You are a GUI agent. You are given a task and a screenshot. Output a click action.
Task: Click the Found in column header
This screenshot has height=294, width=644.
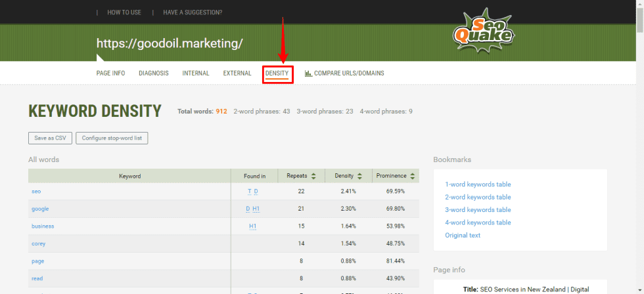pyautogui.click(x=255, y=176)
